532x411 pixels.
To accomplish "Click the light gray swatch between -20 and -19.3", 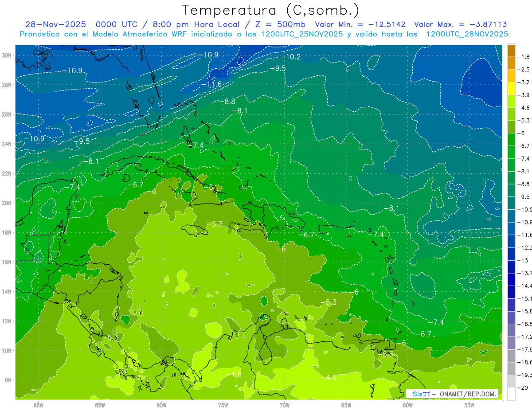I will (511, 382).
